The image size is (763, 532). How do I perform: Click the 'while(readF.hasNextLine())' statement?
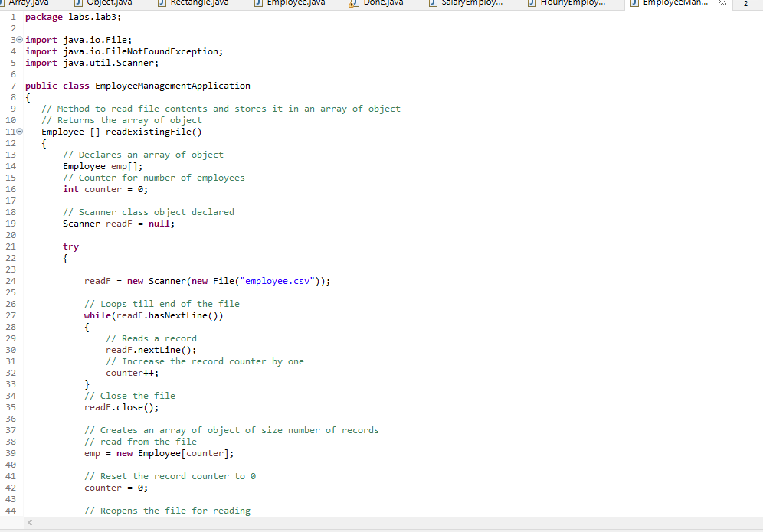[154, 315]
